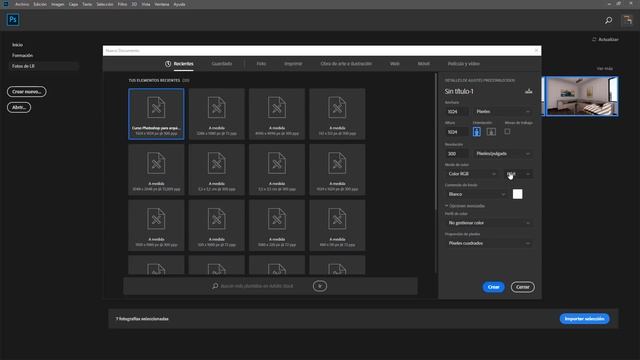
Task: Click the Importar selección button
Action: 584,319
